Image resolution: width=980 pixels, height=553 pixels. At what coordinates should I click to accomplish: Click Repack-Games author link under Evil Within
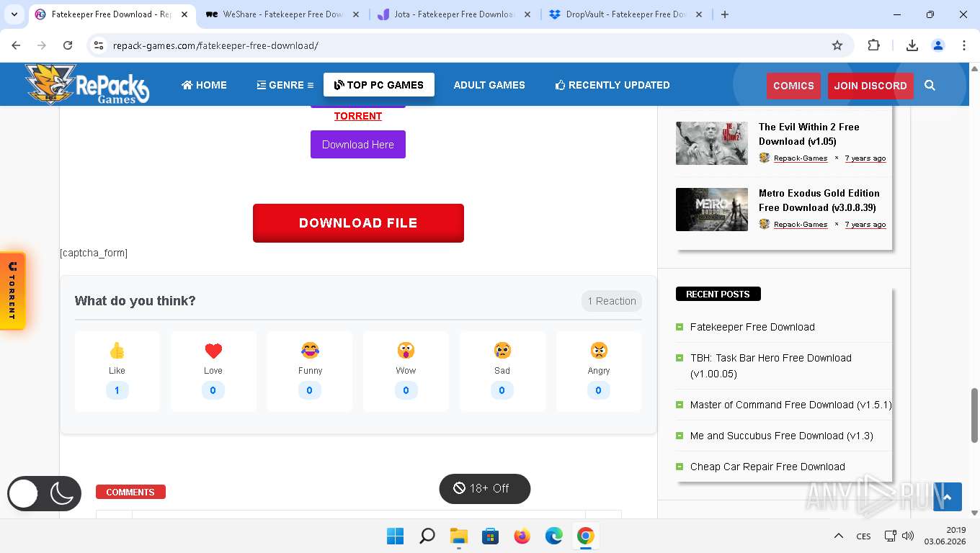pos(801,158)
